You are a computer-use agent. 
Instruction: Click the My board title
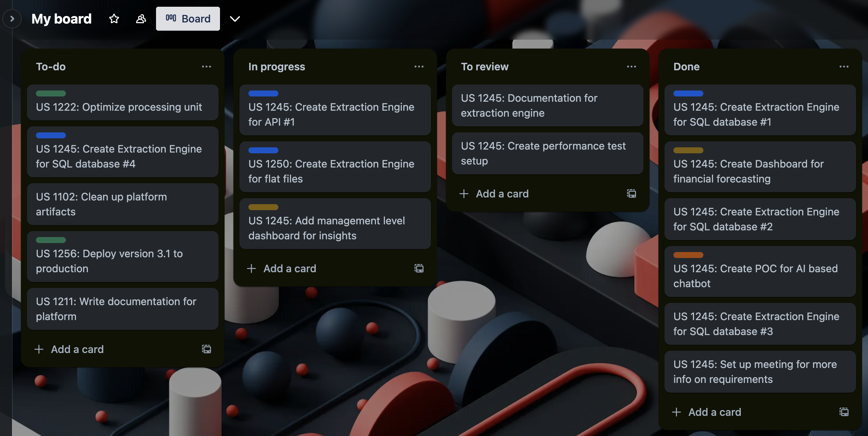coord(61,19)
